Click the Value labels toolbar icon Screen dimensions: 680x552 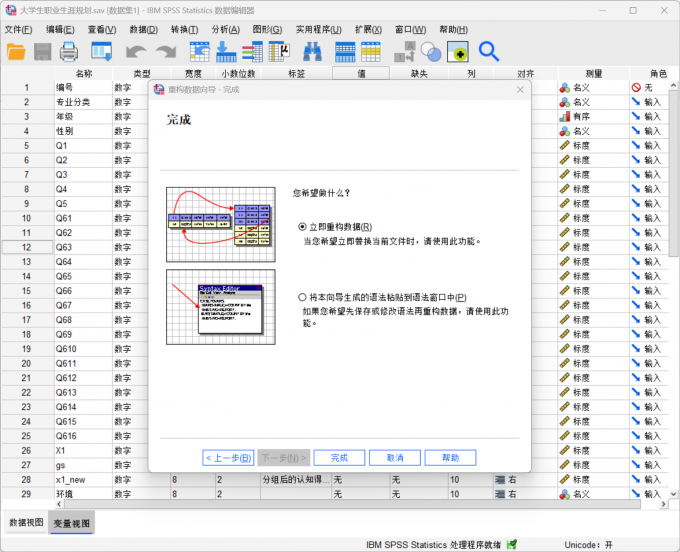(x=405, y=52)
